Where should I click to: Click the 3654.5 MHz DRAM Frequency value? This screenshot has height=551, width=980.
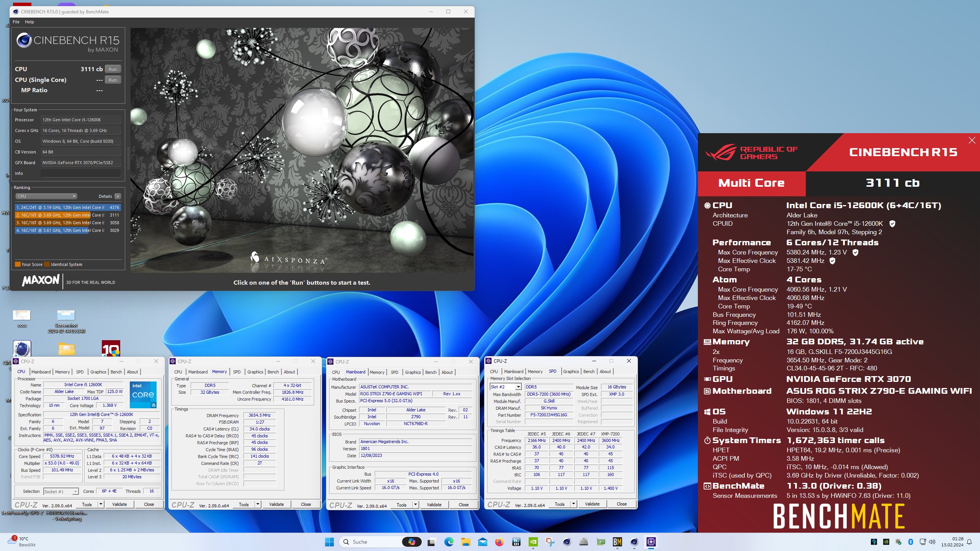[x=260, y=415]
